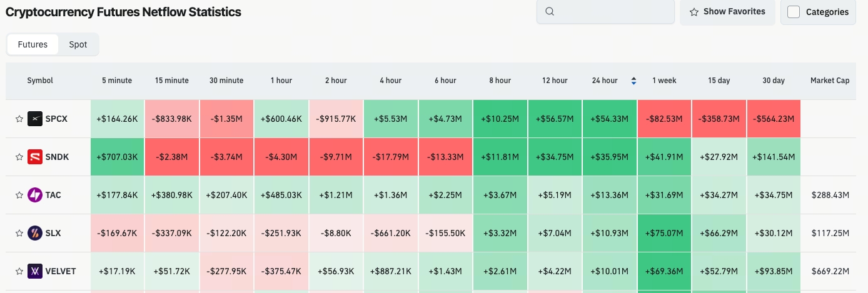Favorite SLX with its star icon
868x293 pixels.
coord(19,233)
